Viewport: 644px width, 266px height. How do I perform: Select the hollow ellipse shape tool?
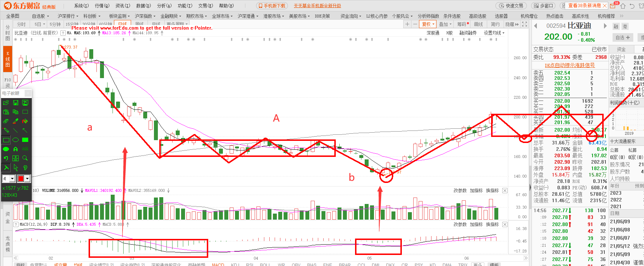[16, 140]
